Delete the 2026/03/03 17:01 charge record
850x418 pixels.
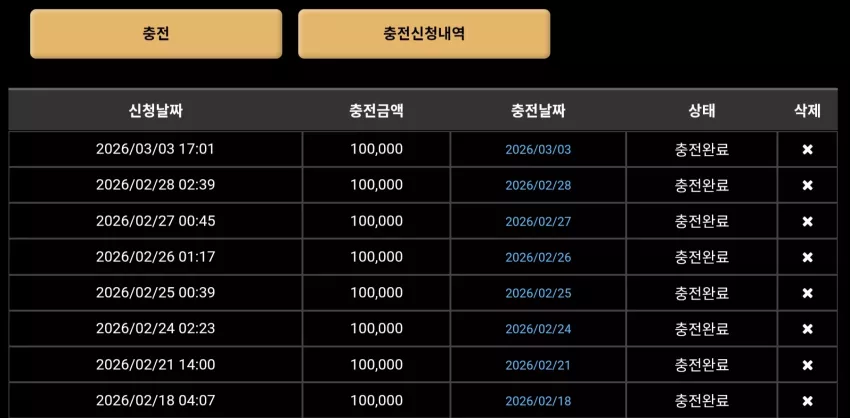coord(807,150)
